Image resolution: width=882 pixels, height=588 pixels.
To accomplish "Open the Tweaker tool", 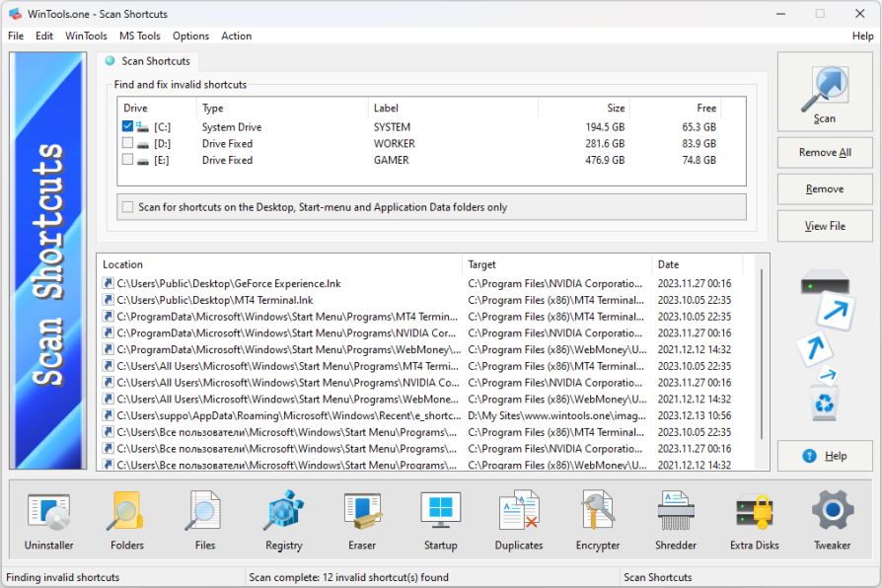I will tap(833, 521).
